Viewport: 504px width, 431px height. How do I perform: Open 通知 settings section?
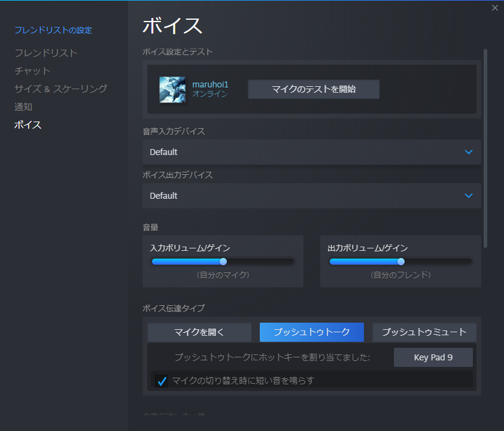coord(23,107)
